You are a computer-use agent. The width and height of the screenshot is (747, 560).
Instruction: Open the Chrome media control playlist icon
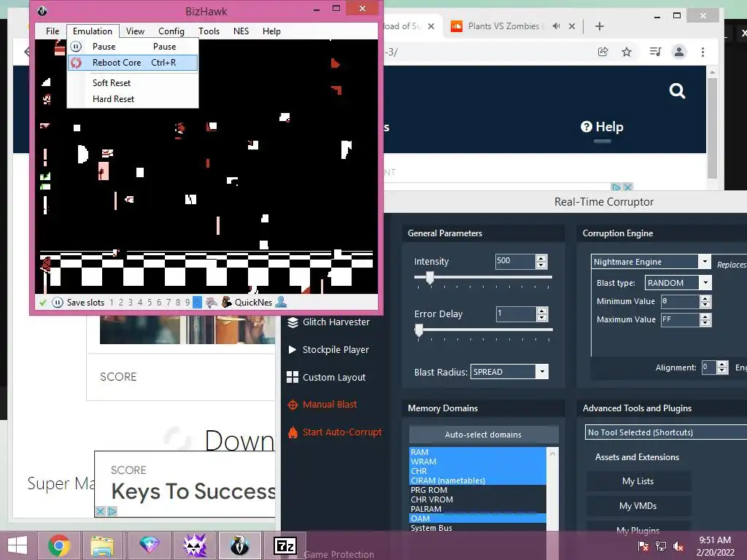(656, 52)
